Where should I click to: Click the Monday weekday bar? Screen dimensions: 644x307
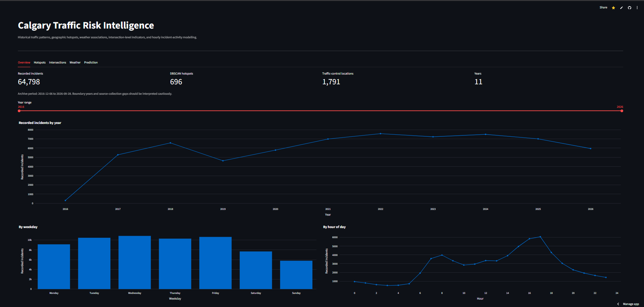[x=54, y=267]
